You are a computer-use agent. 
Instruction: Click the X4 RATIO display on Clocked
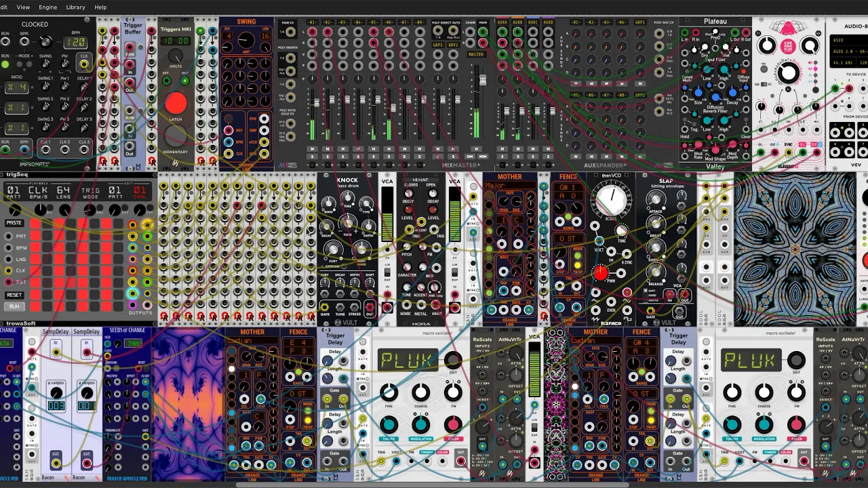[16, 87]
